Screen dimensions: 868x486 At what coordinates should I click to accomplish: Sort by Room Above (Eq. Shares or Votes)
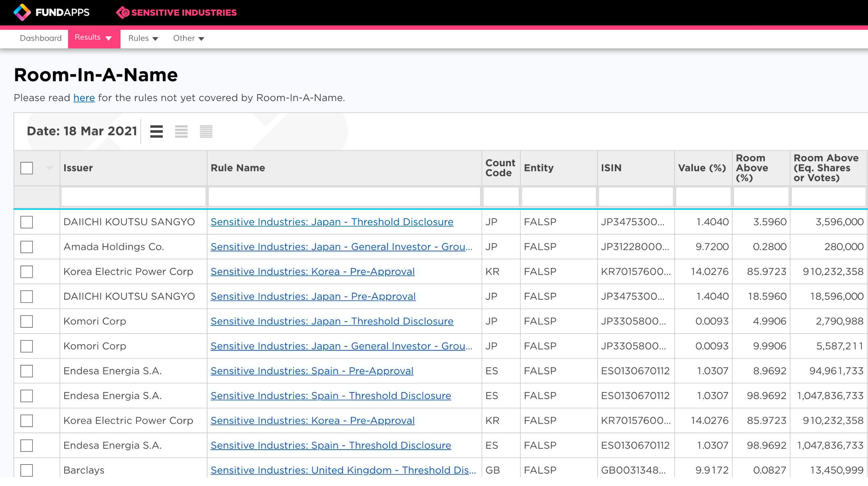click(828, 168)
